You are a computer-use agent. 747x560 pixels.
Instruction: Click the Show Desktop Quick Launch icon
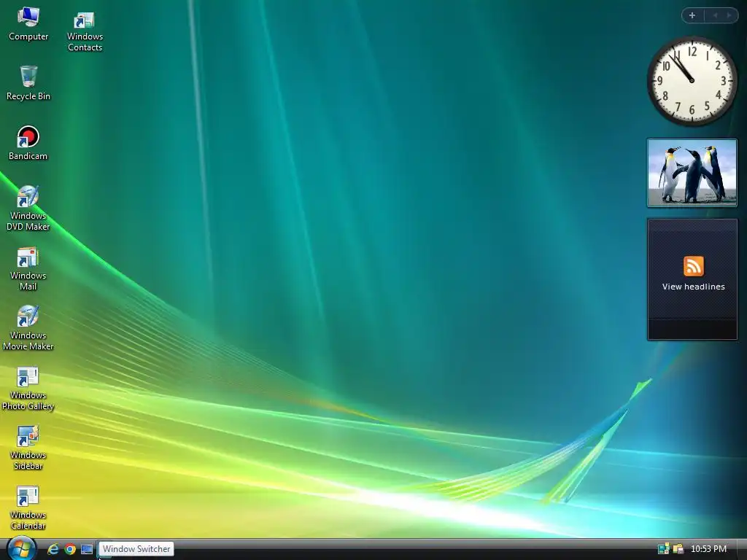87,549
